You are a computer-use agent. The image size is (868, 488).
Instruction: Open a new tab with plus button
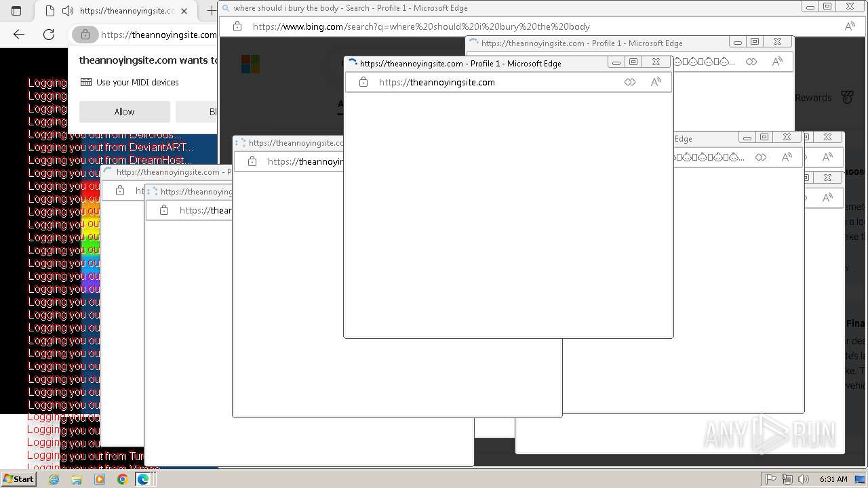click(x=211, y=11)
